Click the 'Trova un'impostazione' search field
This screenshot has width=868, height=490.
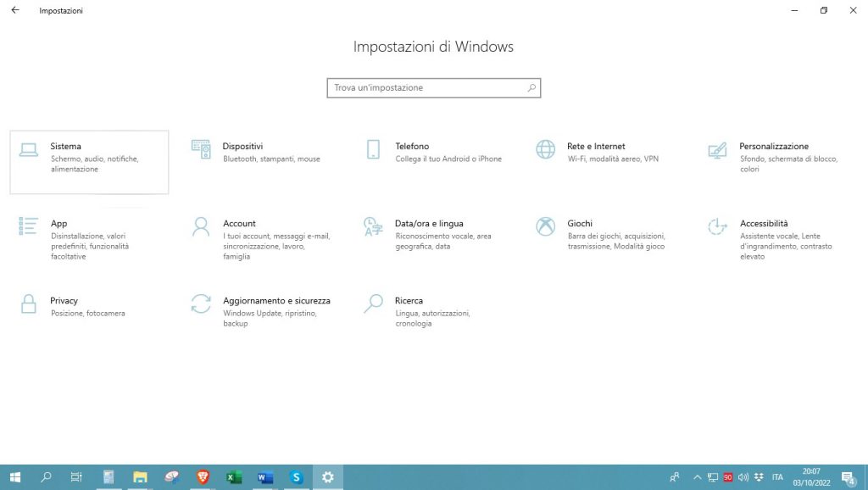(424, 88)
